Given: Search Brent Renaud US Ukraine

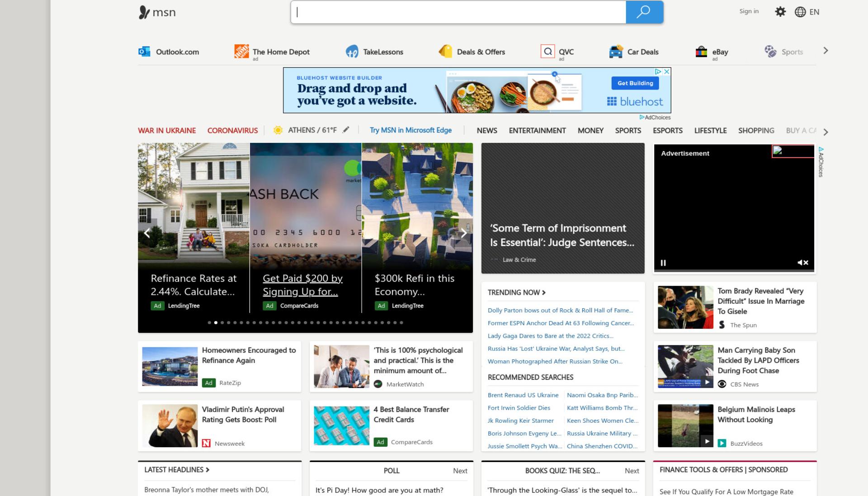Looking at the screenshot, I should tap(523, 395).
